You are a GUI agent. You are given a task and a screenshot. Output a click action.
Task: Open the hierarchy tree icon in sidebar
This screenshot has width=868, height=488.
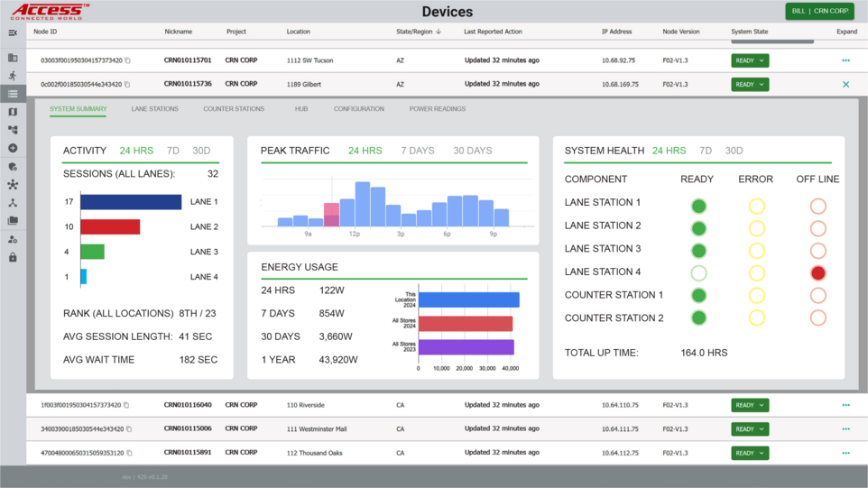(13, 130)
